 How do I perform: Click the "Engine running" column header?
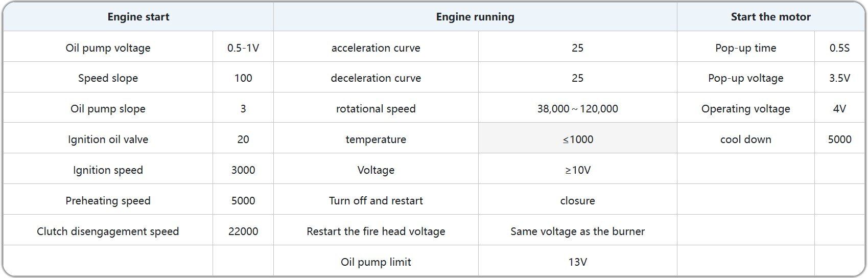coord(475,17)
